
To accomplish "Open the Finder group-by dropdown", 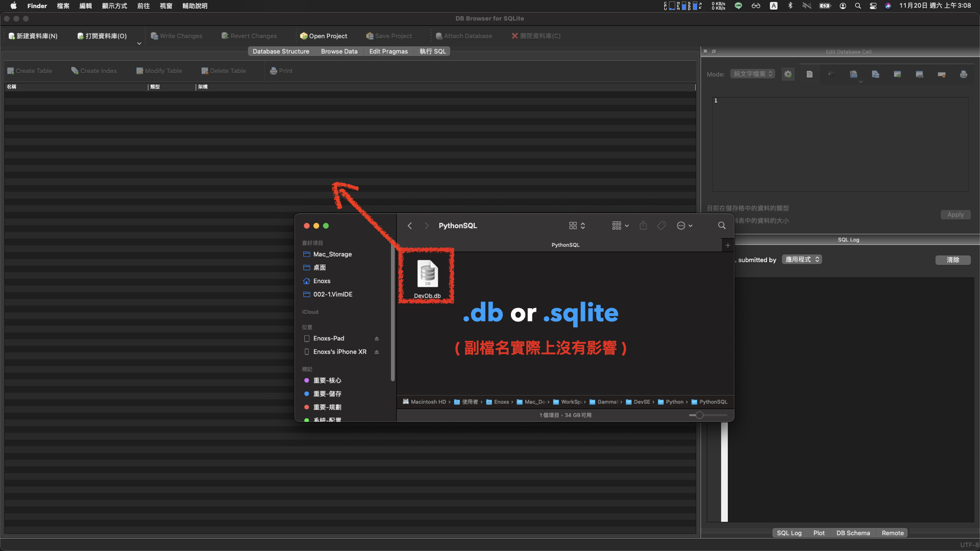I will (x=620, y=226).
